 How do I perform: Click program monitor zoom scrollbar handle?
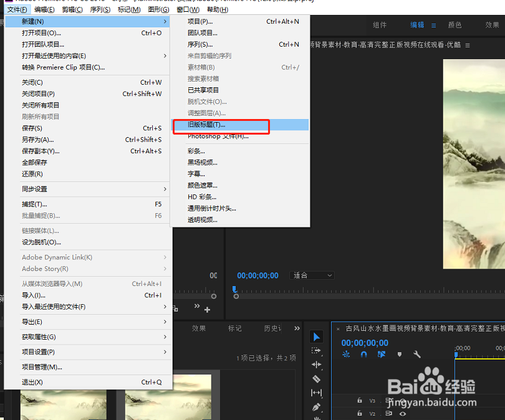[x=236, y=297]
